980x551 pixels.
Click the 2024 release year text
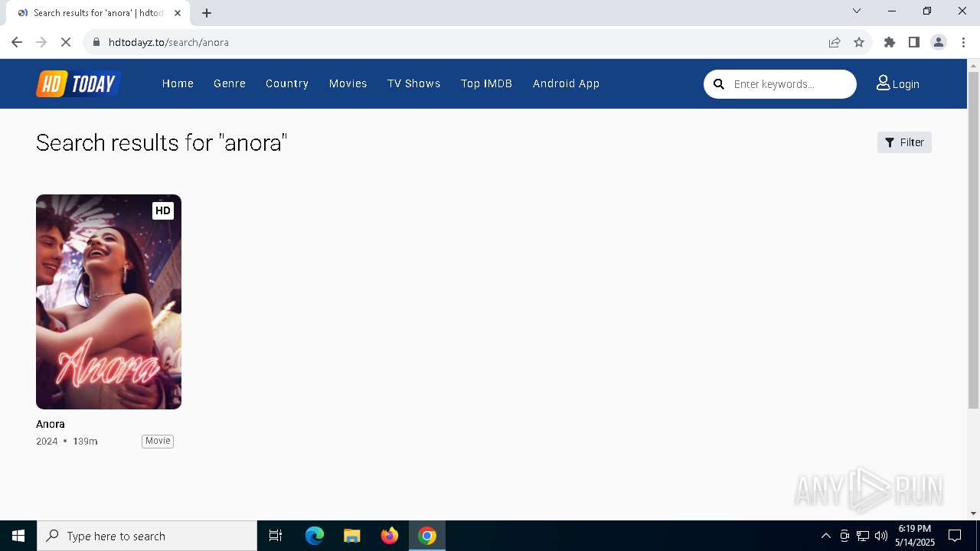click(x=47, y=442)
